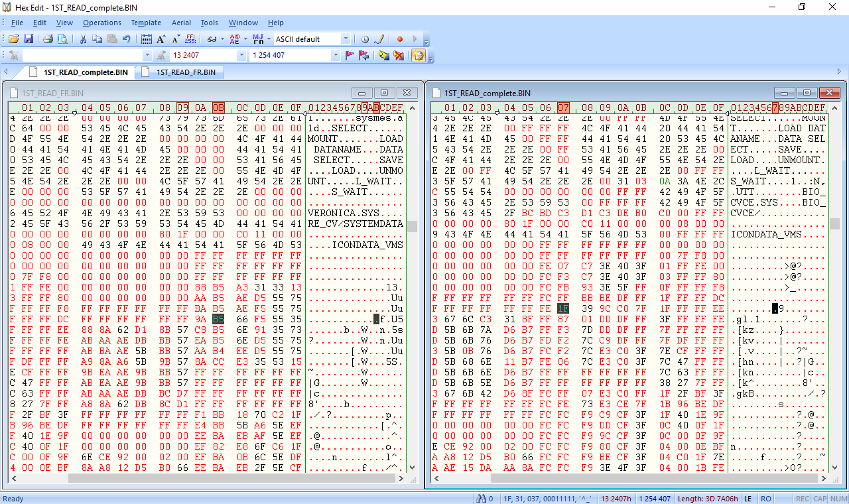Click the up arrow of 1ST_READ_complete.BIN scrollbar
Viewport: 849px width, 504px height.
[x=834, y=107]
